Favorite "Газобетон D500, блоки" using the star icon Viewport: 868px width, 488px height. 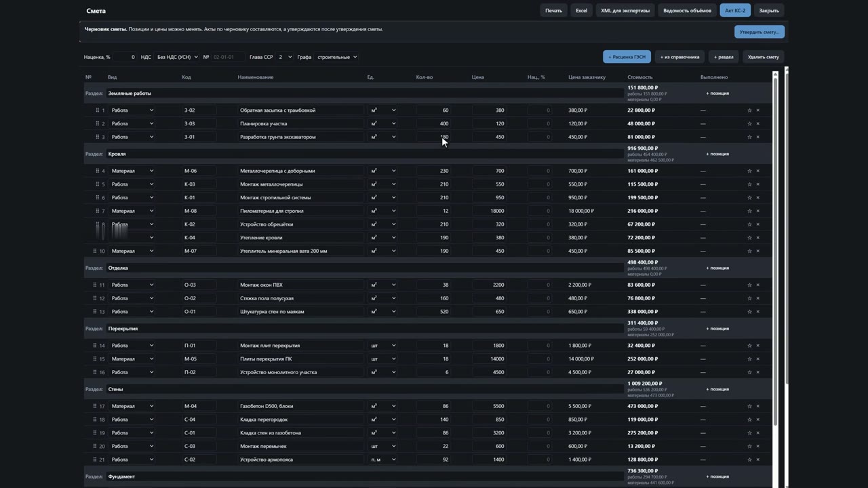point(749,406)
